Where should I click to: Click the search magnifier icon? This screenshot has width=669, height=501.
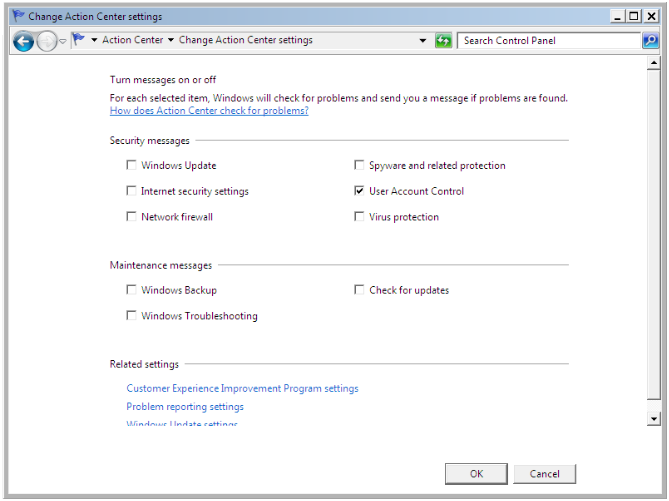[x=650, y=41]
